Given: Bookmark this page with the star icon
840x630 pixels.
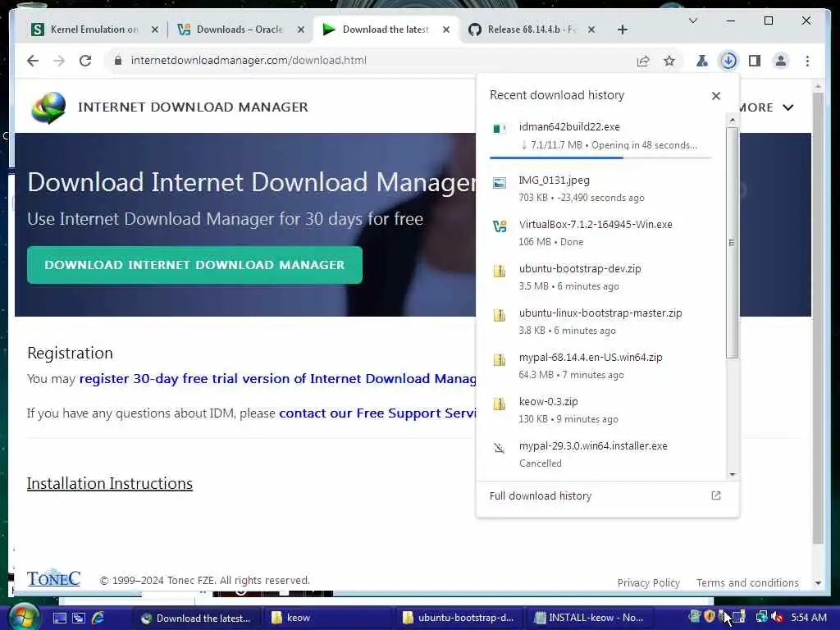Looking at the screenshot, I should [x=669, y=61].
